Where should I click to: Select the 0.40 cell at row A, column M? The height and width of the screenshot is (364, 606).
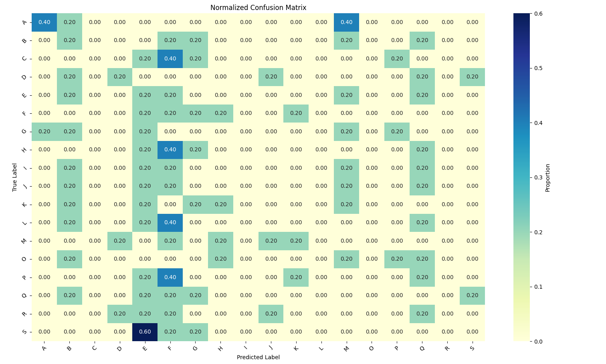[346, 22]
